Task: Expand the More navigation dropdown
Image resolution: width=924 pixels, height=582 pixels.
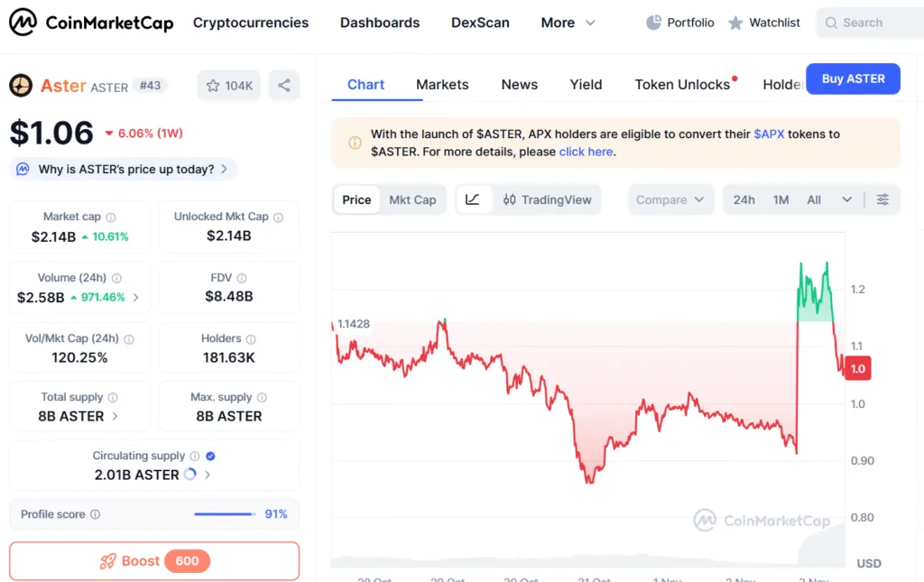Action: click(x=568, y=23)
